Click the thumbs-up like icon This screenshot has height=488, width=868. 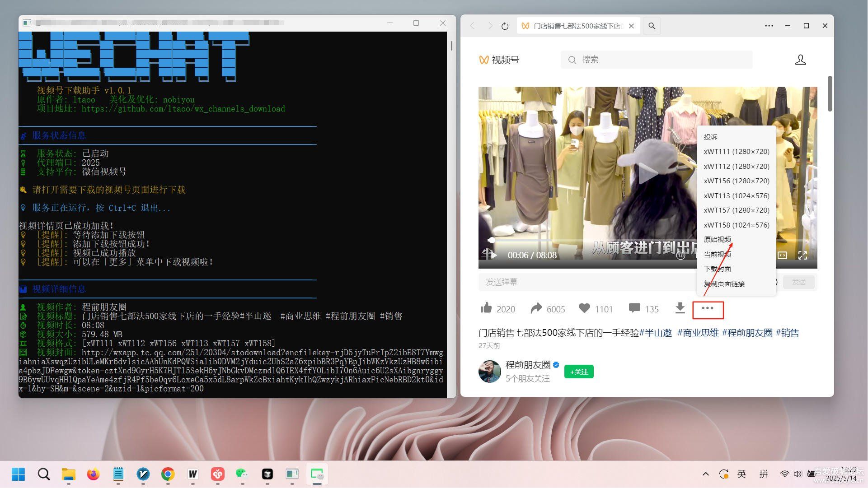486,308
